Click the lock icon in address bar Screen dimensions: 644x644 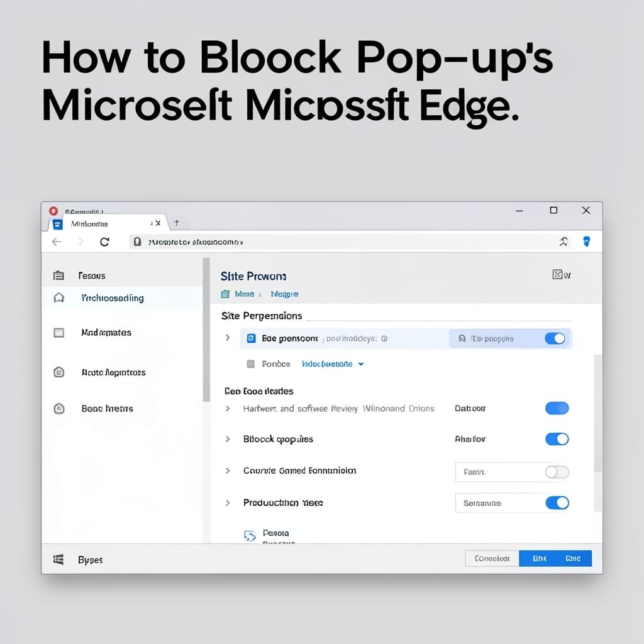(x=138, y=242)
